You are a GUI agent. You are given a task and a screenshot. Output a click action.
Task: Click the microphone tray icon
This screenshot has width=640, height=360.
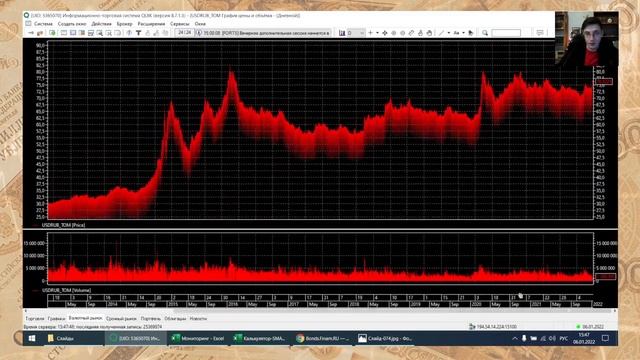[524, 338]
